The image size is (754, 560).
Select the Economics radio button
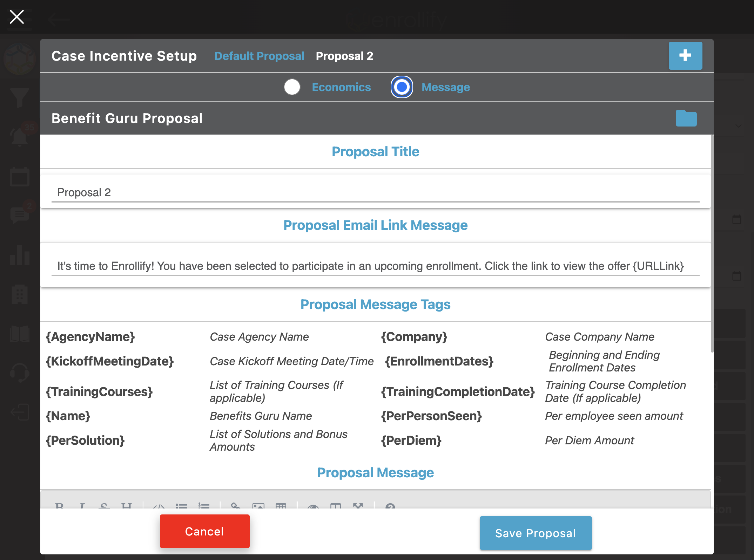point(292,87)
